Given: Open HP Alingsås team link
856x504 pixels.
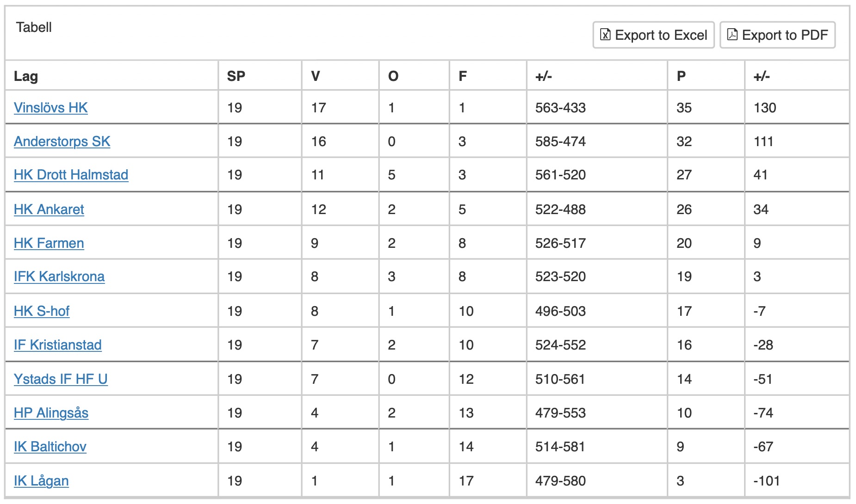Looking at the screenshot, I should pyautogui.click(x=51, y=413).
